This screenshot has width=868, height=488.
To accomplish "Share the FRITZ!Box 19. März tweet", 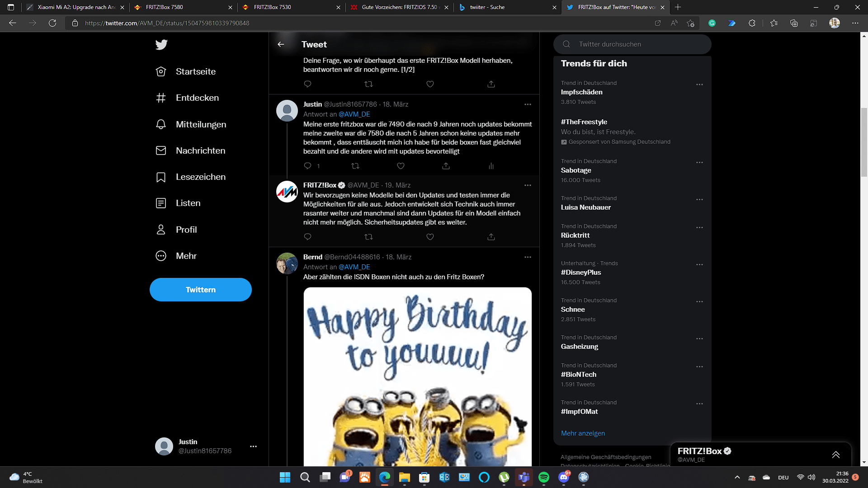I will [x=491, y=237].
